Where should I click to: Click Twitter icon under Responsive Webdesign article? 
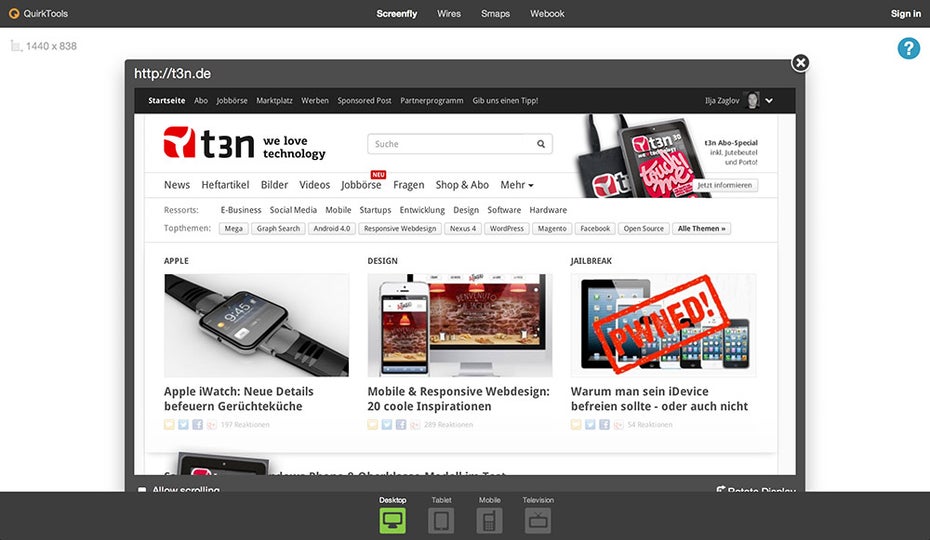click(387, 424)
